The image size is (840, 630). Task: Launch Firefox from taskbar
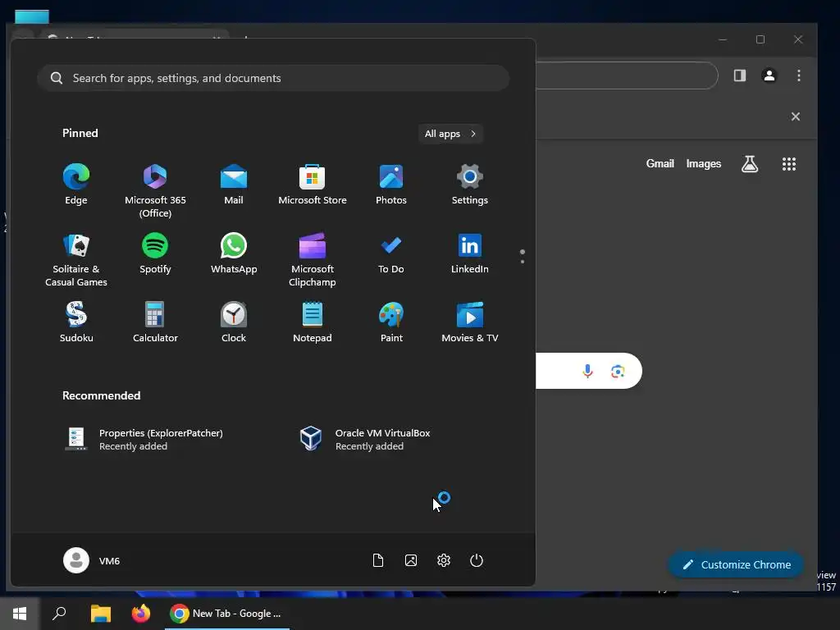tap(141, 614)
